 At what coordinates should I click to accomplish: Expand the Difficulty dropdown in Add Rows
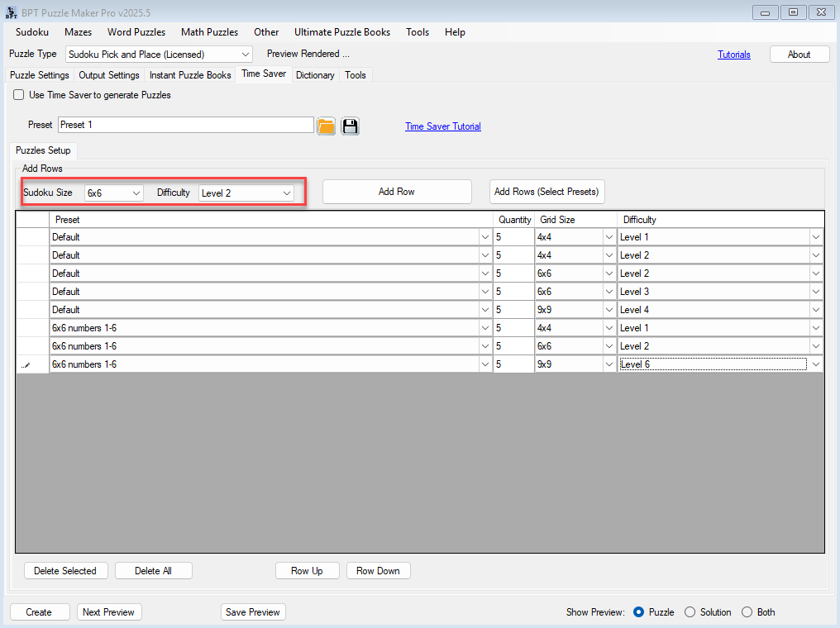click(x=287, y=193)
